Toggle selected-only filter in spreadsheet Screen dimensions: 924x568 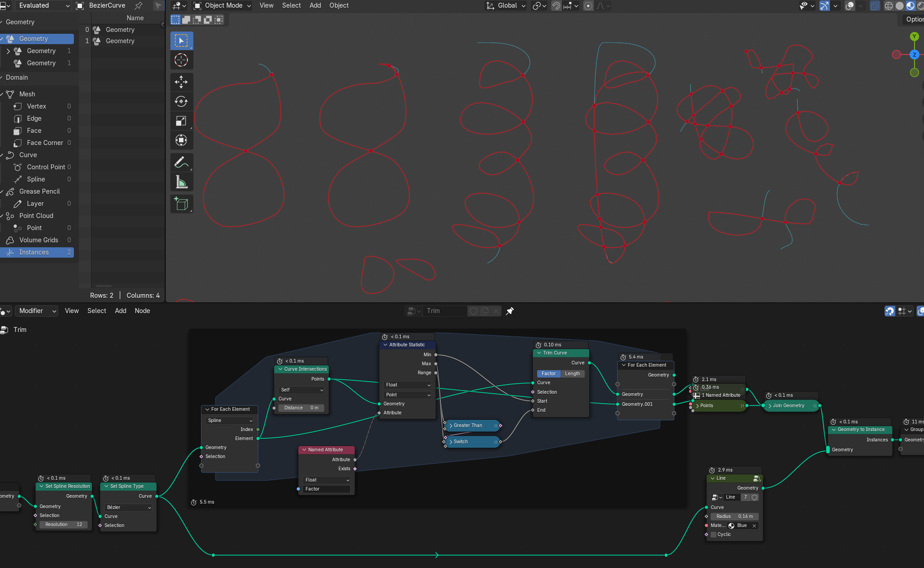[158, 5]
